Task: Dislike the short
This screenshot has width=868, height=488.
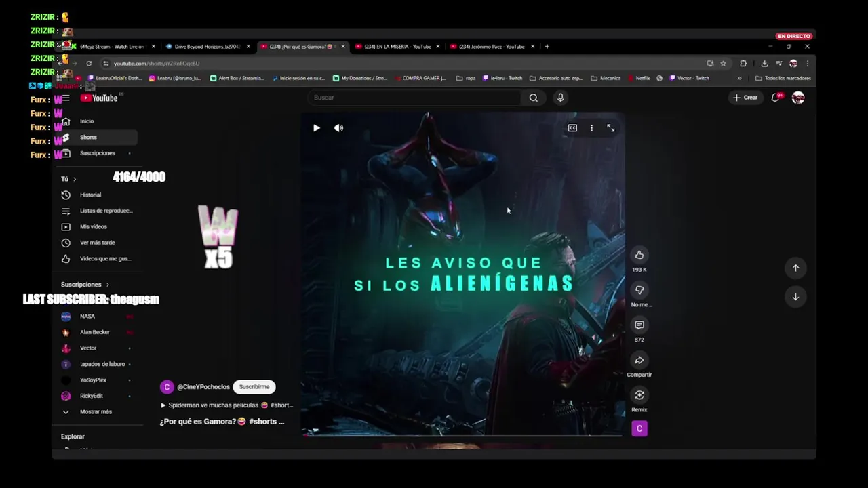Action: coord(639,290)
